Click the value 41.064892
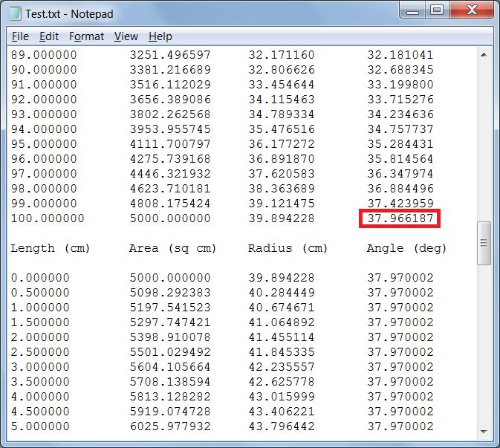 [282, 322]
